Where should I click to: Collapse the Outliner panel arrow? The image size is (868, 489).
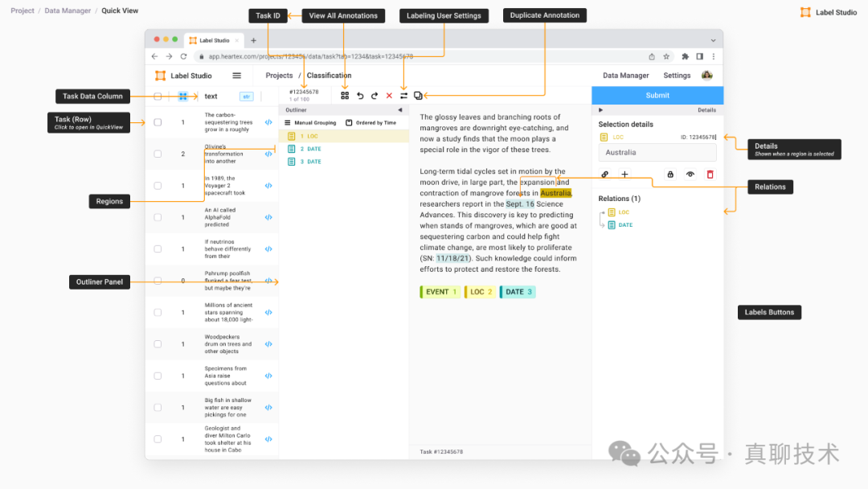(x=399, y=110)
